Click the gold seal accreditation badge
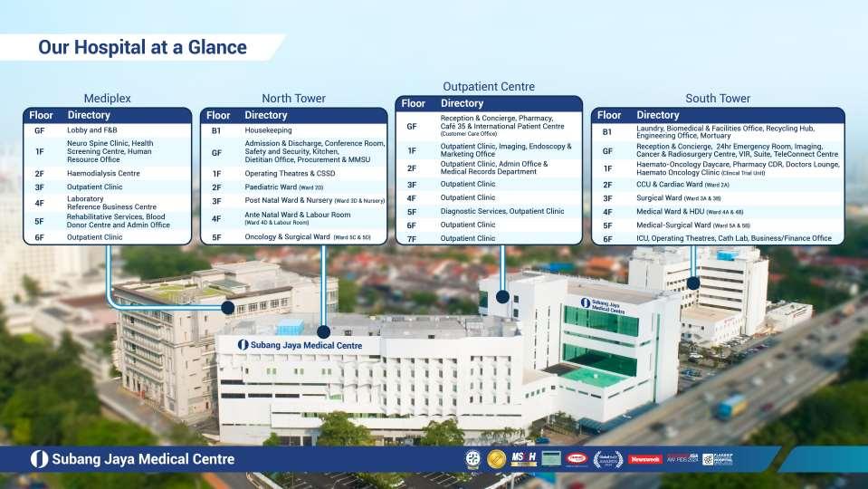This screenshot has height=489, width=868. tap(496, 459)
